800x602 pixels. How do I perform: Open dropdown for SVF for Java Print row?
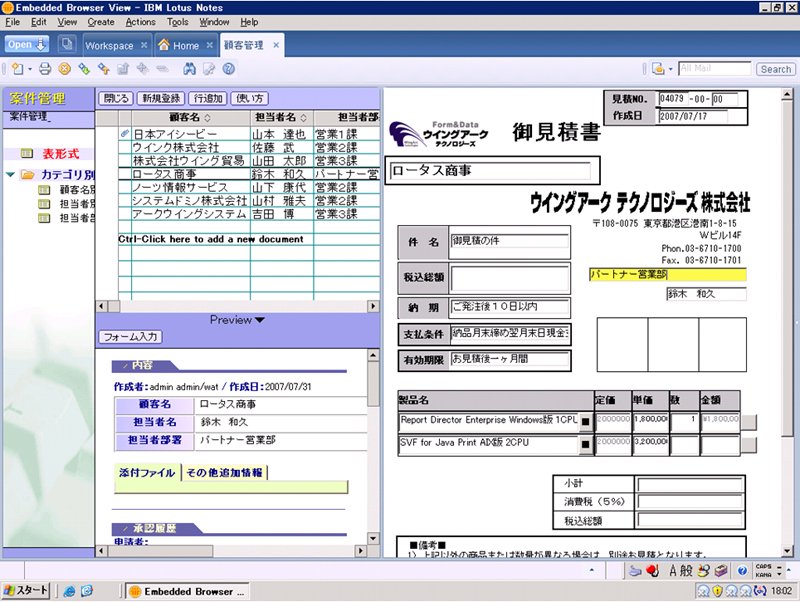point(586,444)
